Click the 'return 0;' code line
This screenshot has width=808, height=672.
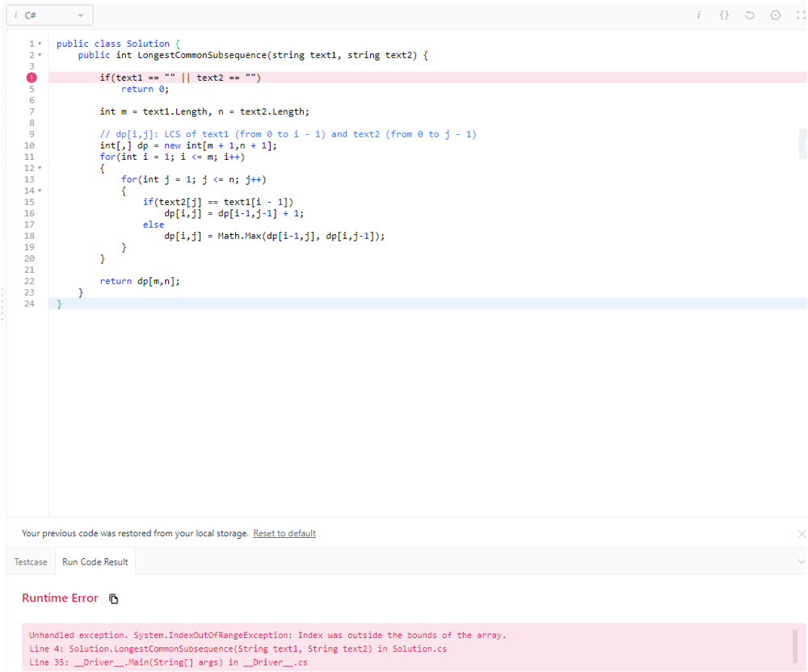click(145, 89)
